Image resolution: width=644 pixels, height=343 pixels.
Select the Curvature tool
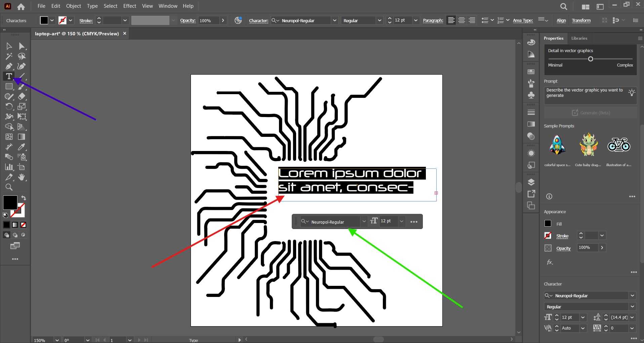click(22, 66)
